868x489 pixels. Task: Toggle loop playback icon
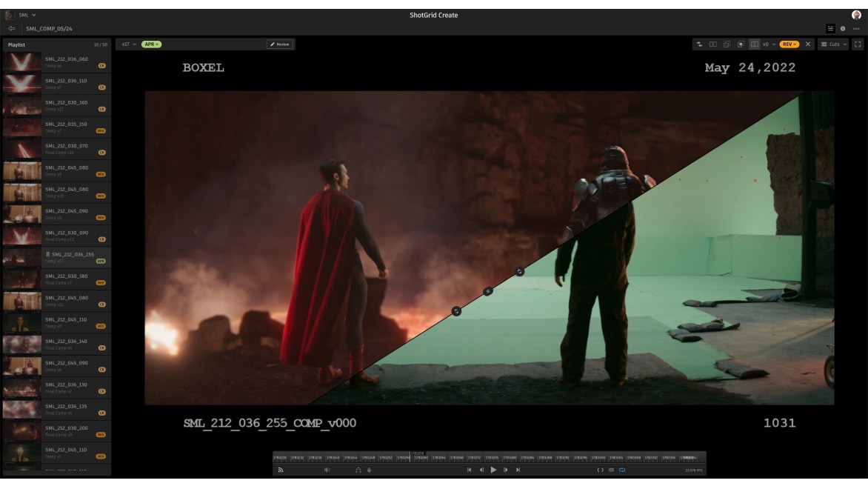click(622, 470)
